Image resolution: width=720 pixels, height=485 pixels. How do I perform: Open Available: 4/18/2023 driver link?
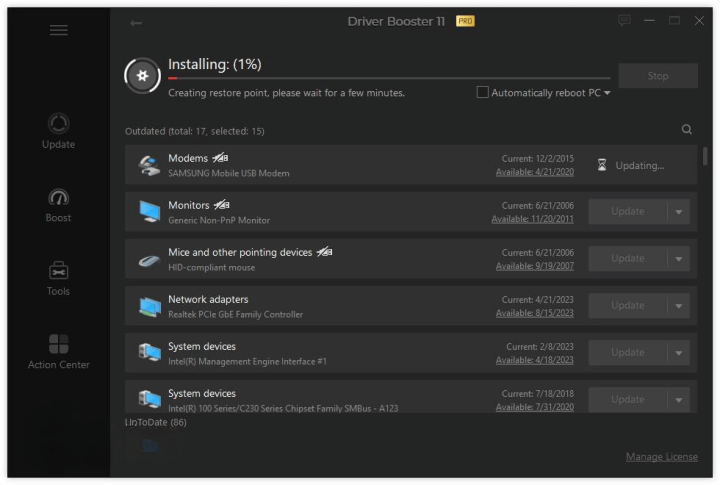point(534,360)
